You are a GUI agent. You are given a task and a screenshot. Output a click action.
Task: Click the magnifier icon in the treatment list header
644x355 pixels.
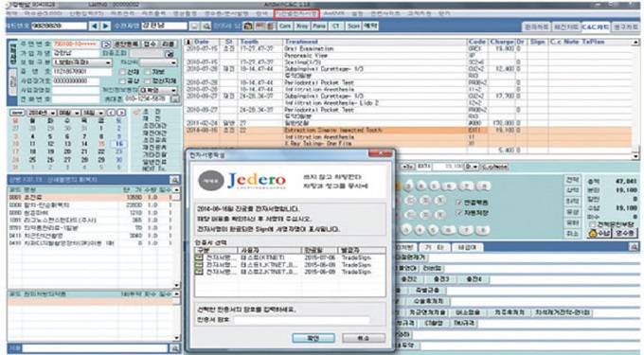174,180
